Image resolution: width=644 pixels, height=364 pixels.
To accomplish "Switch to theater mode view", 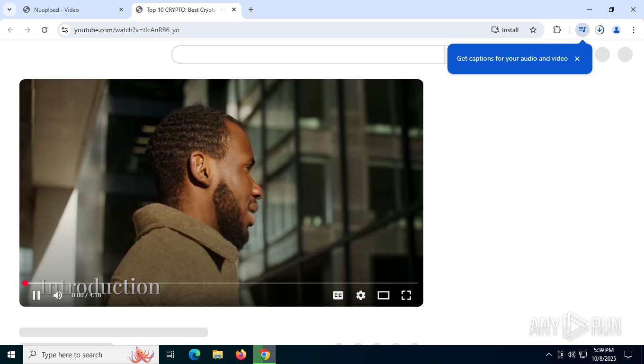I will point(384,295).
